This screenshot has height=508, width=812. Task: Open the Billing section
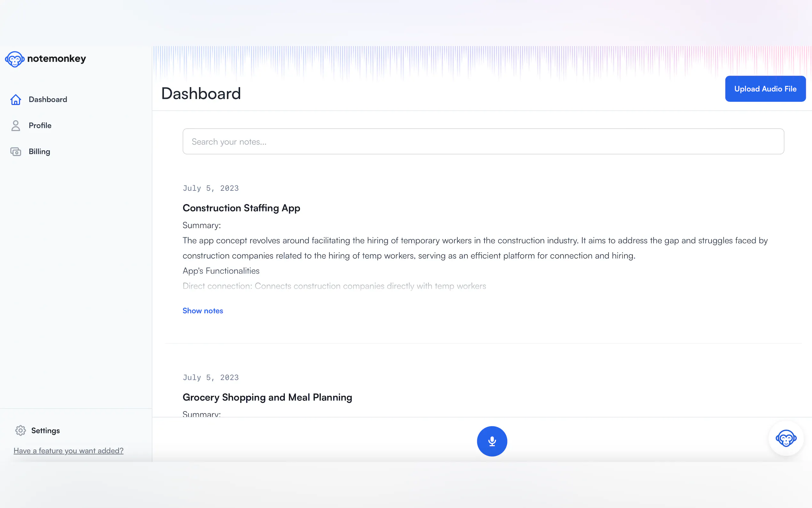(39, 152)
